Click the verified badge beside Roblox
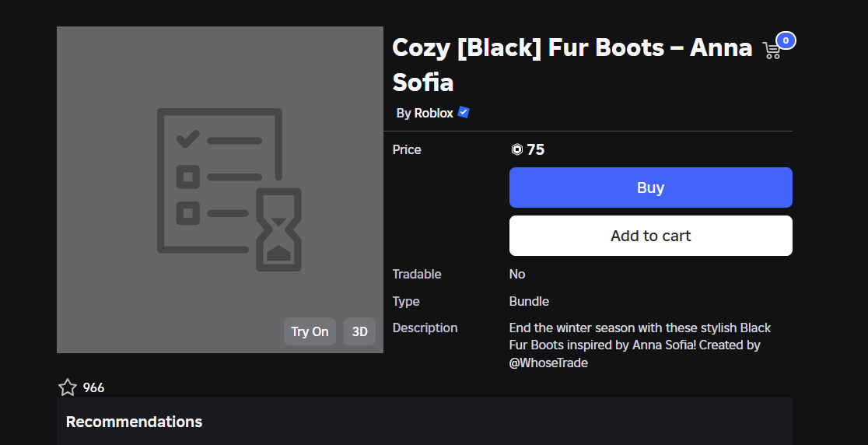868x445 pixels. click(464, 113)
